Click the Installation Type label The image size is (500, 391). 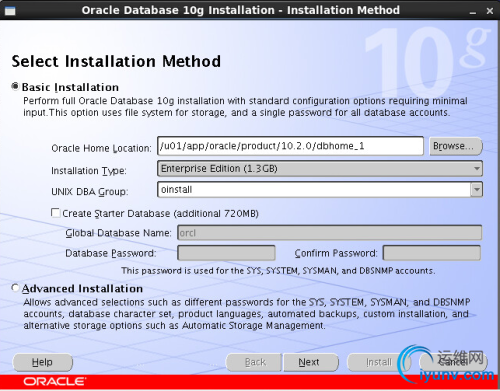89,171
